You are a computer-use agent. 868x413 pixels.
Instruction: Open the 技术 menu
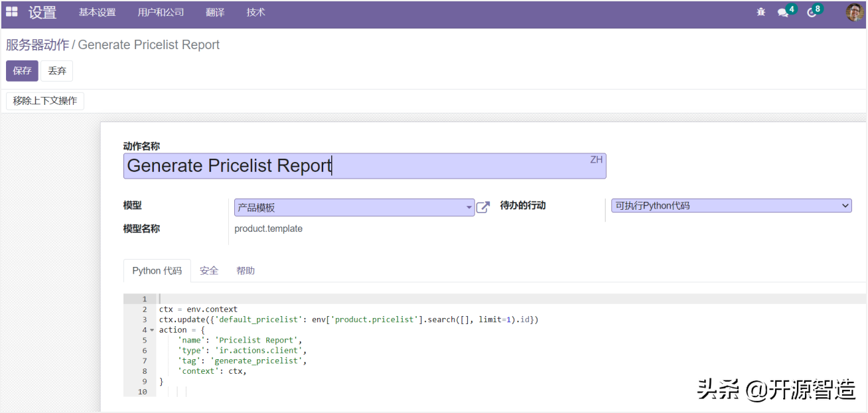pyautogui.click(x=255, y=13)
